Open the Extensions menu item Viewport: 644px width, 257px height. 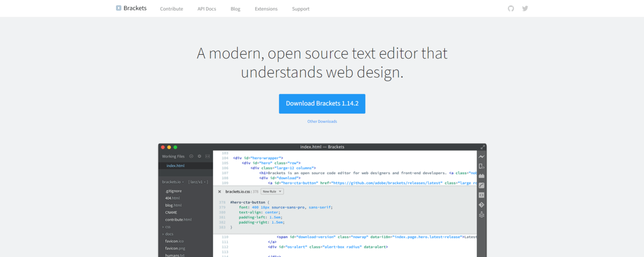[x=266, y=8]
